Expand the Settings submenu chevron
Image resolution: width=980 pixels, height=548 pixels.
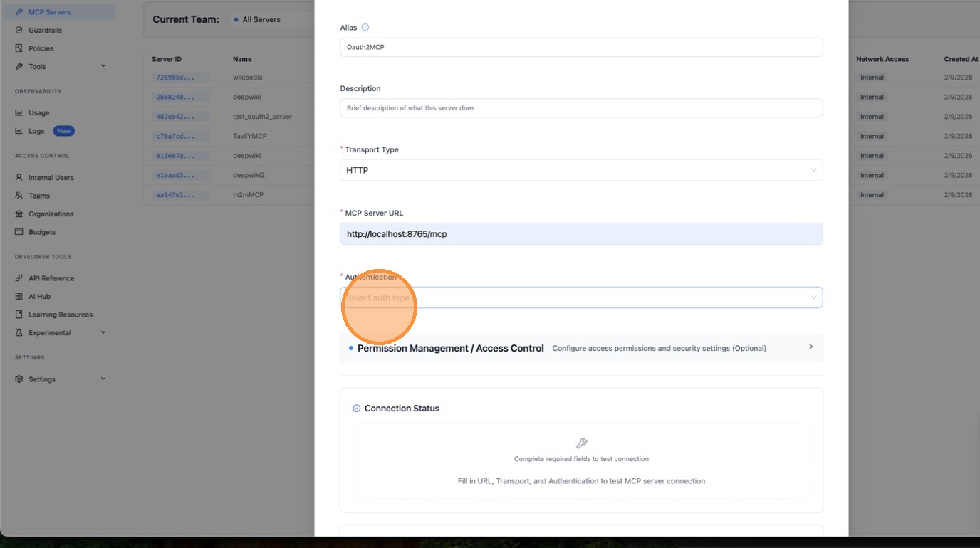tap(103, 379)
